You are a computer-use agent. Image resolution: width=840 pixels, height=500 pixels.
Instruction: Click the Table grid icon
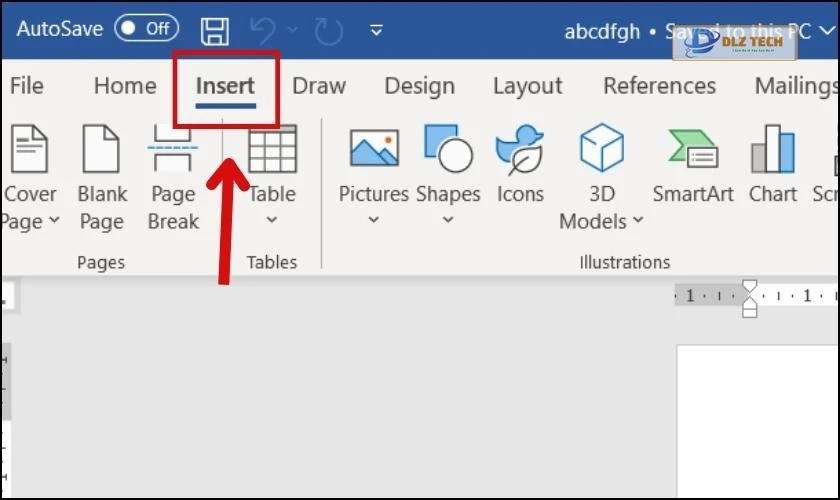coord(272,150)
